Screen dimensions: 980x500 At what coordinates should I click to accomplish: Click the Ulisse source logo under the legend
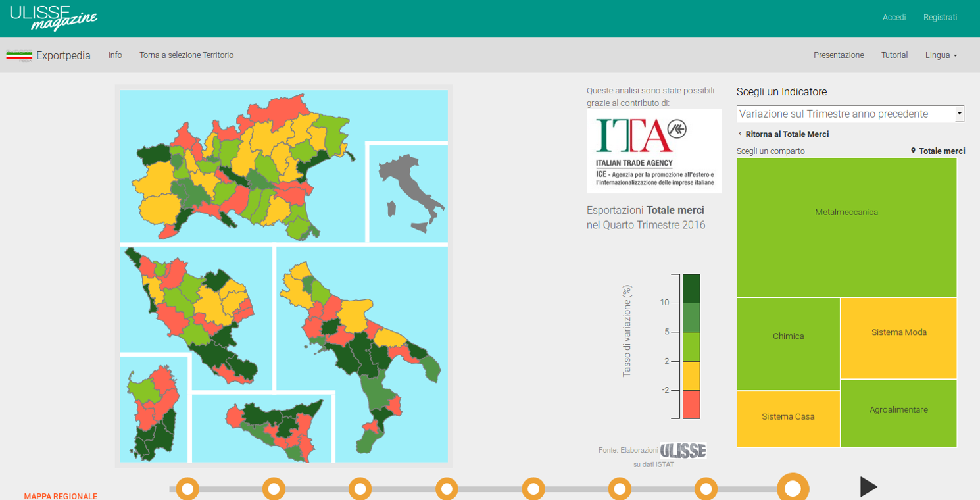[x=683, y=451]
